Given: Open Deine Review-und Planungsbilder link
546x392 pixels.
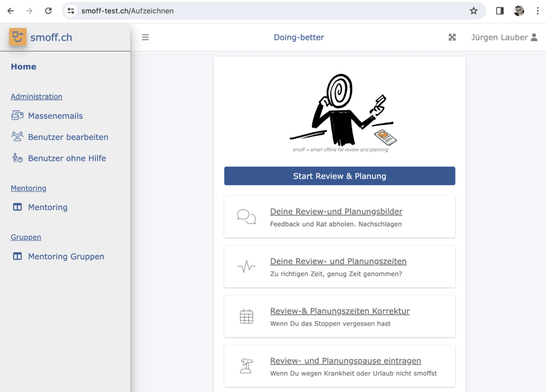Looking at the screenshot, I should (x=336, y=211).
